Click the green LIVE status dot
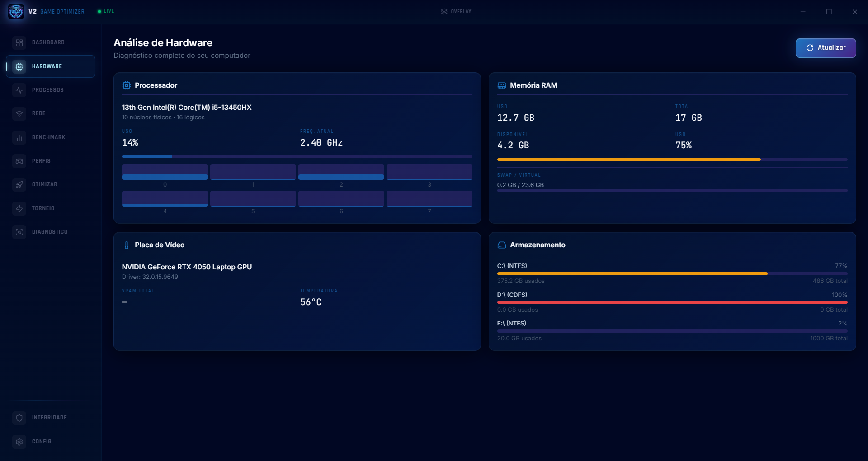 99,11
